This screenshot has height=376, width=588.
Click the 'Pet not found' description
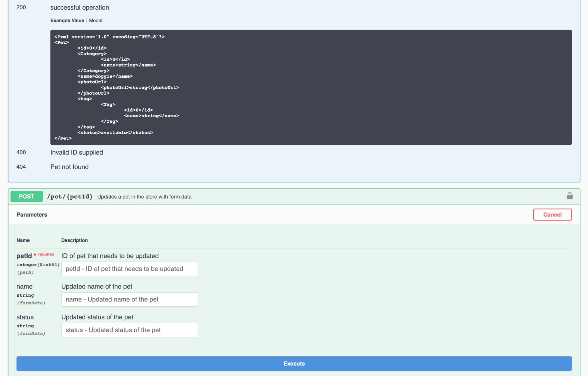(x=69, y=167)
